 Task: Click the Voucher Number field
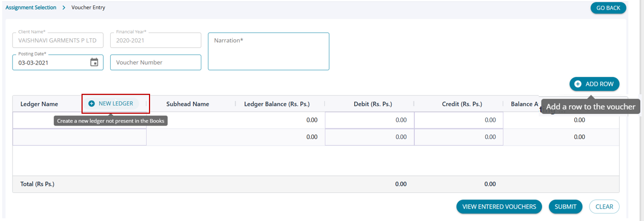[155, 63]
